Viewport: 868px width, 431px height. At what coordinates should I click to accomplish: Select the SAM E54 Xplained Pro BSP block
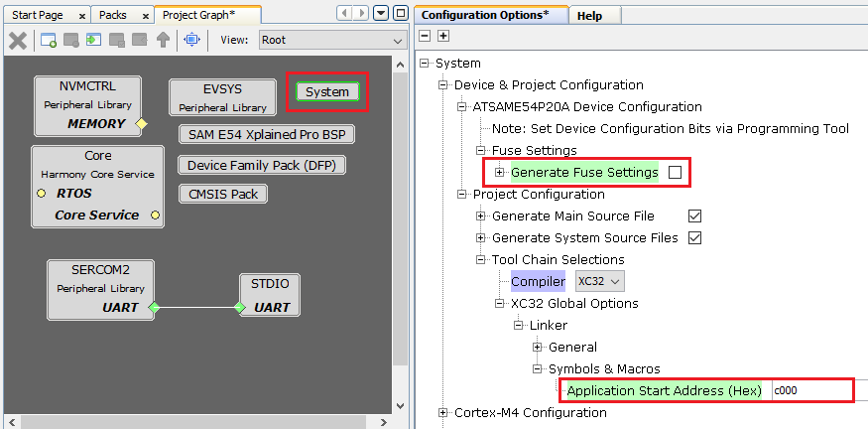tap(265, 134)
